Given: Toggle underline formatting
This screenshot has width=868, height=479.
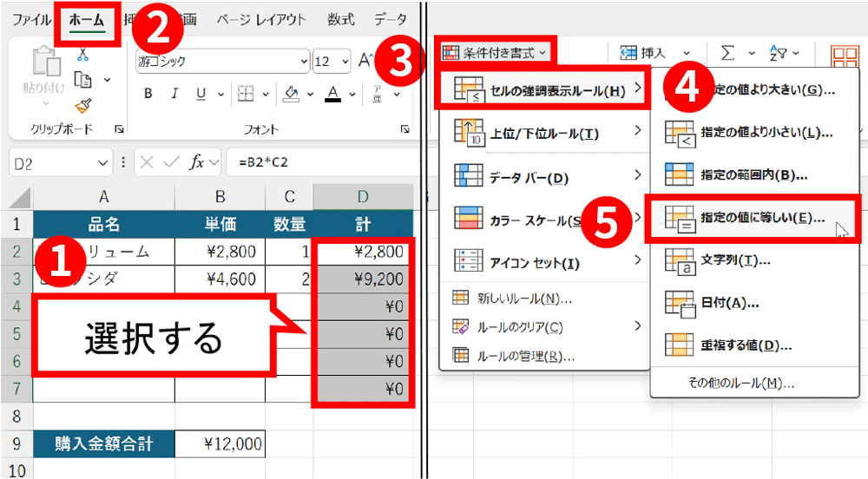Looking at the screenshot, I should click(x=201, y=94).
